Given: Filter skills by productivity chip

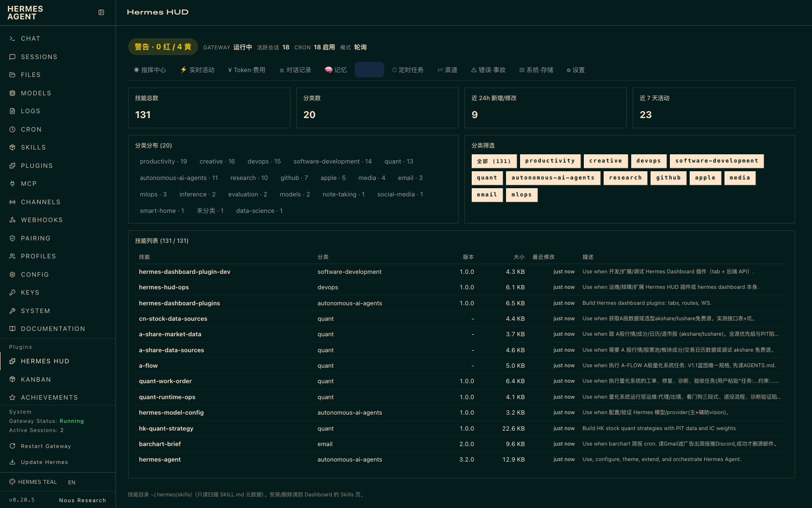Looking at the screenshot, I should (550, 161).
